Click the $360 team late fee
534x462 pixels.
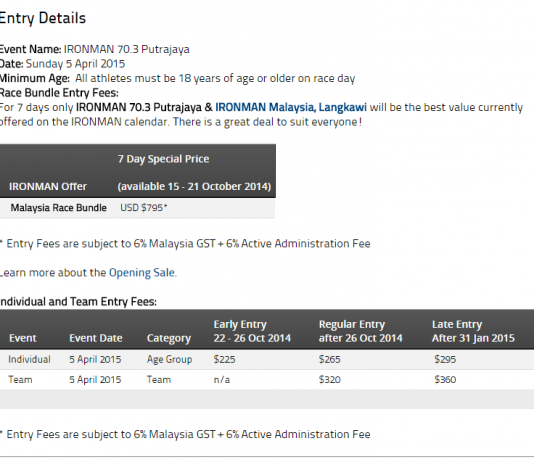[445, 380]
